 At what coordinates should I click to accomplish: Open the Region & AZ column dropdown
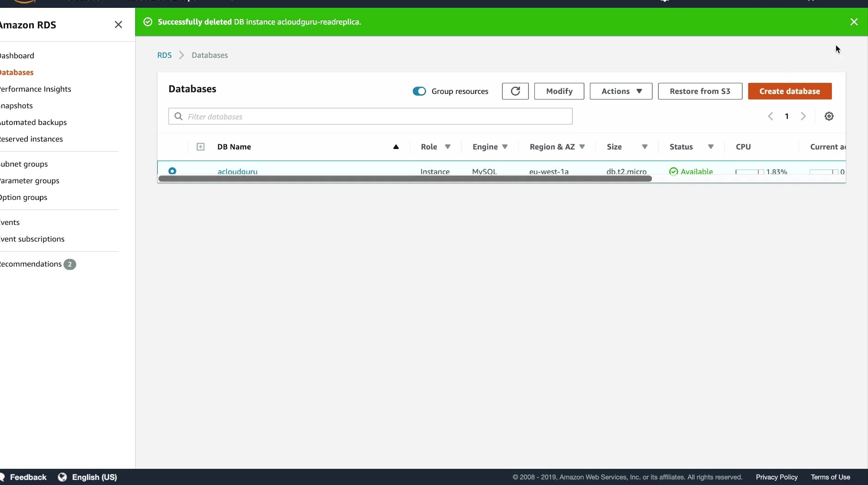coord(582,147)
